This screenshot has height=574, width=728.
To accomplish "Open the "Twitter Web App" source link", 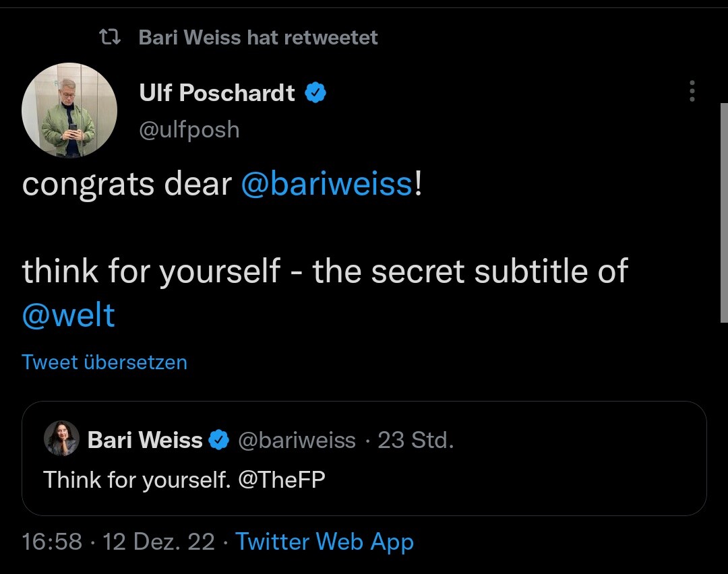I will [x=324, y=542].
